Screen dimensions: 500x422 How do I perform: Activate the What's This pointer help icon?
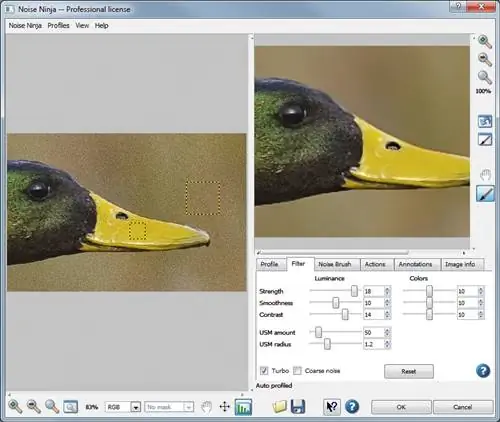click(331, 407)
